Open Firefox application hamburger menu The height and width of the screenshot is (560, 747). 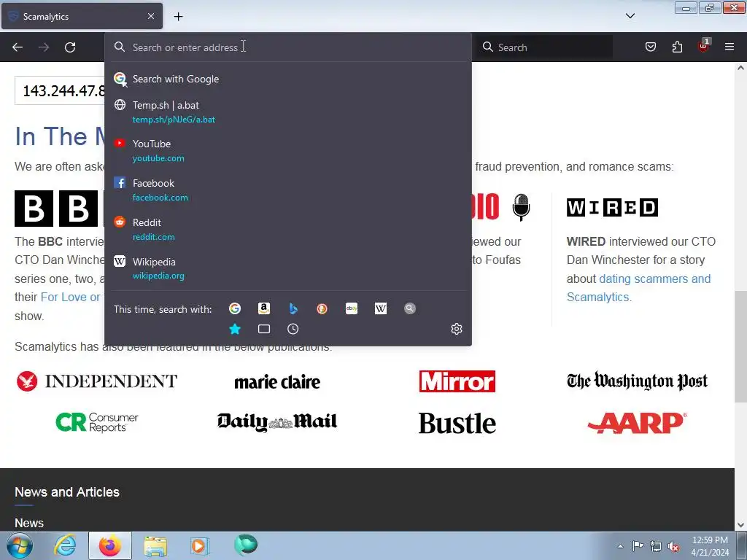pyautogui.click(x=729, y=47)
